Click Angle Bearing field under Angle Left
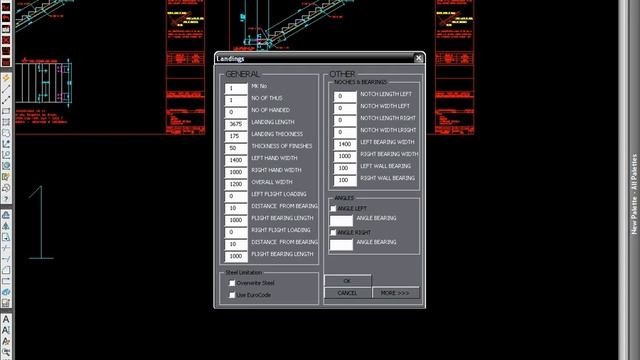Image resolution: width=640 pixels, height=360 pixels. click(341, 221)
